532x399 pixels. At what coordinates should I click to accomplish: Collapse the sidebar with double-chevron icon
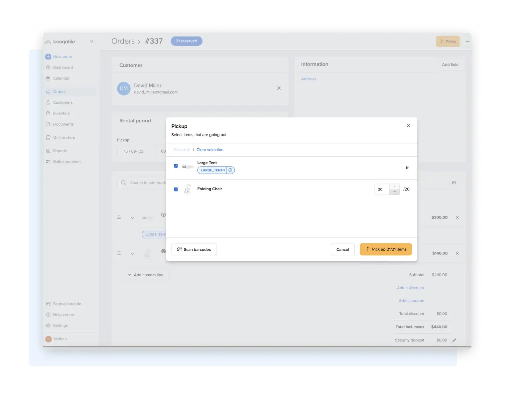(91, 42)
